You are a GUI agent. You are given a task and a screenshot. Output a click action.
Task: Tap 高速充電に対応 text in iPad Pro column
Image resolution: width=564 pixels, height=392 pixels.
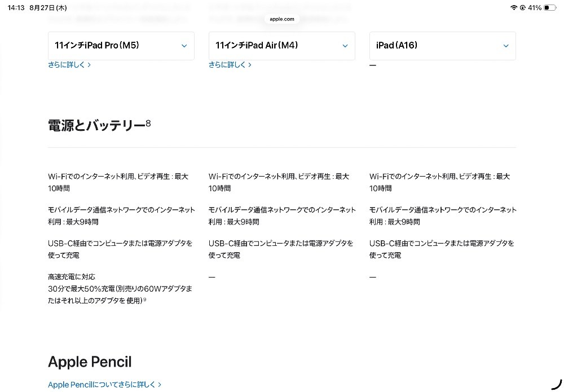[72, 276]
